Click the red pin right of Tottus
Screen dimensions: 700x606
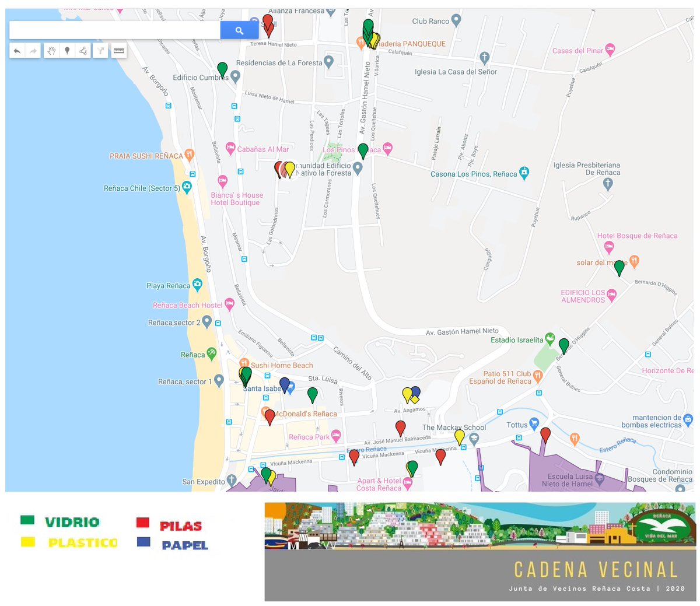click(545, 435)
